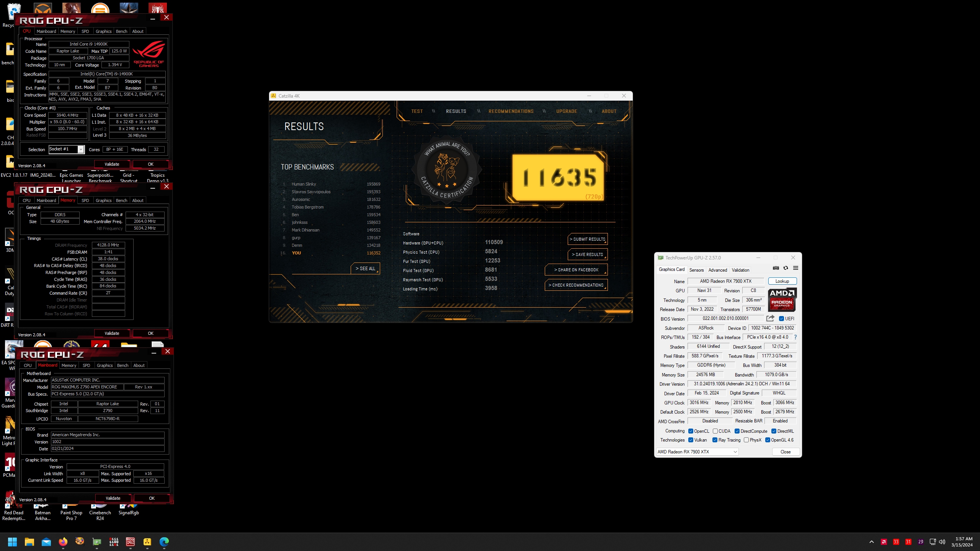This screenshot has height=551, width=980.
Task: Click the AMD tray icon
Action: (x=884, y=542)
